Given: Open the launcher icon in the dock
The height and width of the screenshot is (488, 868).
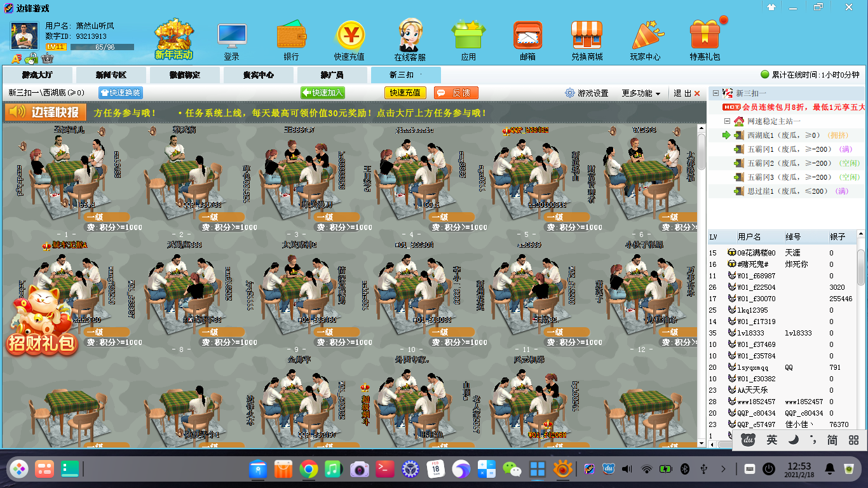Looking at the screenshot, I should pyautogui.click(x=18, y=470).
